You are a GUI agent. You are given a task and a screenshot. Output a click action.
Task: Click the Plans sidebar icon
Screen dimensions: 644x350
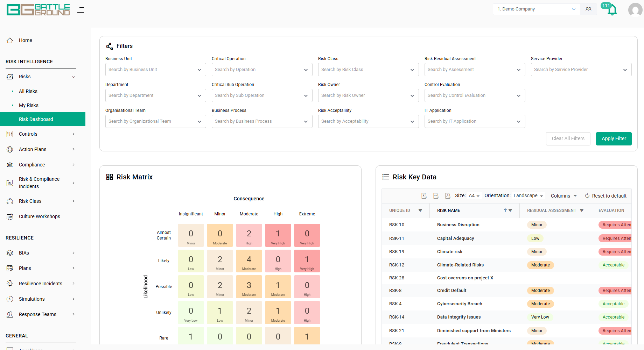tap(10, 268)
